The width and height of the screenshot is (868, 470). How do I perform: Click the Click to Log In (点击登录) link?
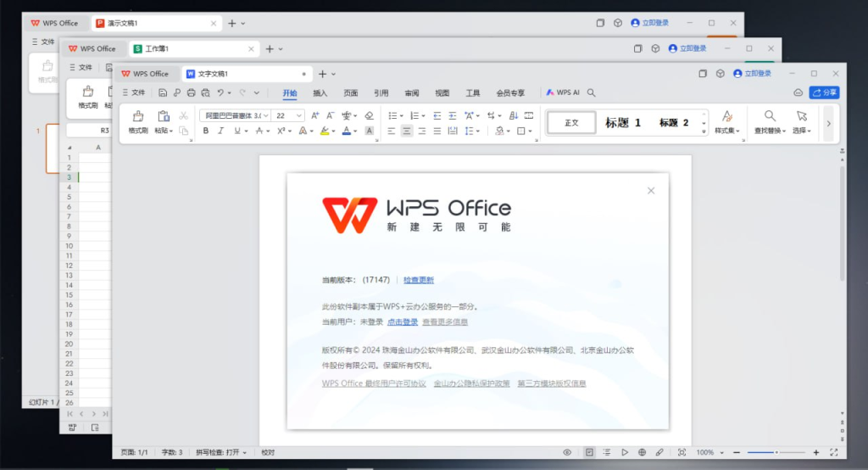point(403,322)
